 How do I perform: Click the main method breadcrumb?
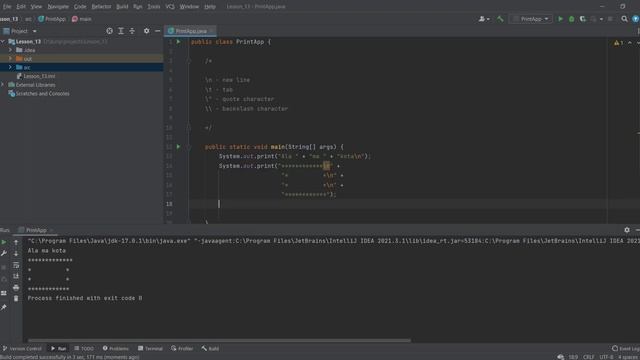coord(82,19)
